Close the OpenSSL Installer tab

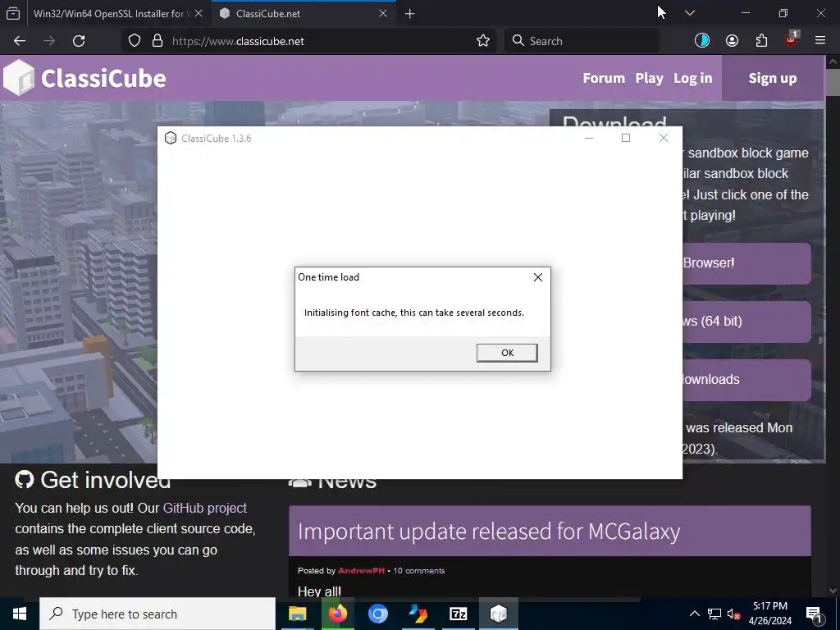(199, 13)
